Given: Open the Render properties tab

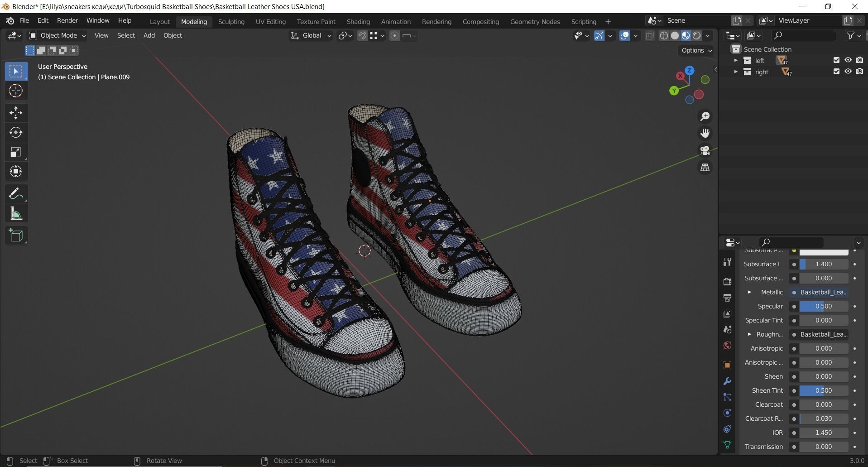Looking at the screenshot, I should point(727,282).
